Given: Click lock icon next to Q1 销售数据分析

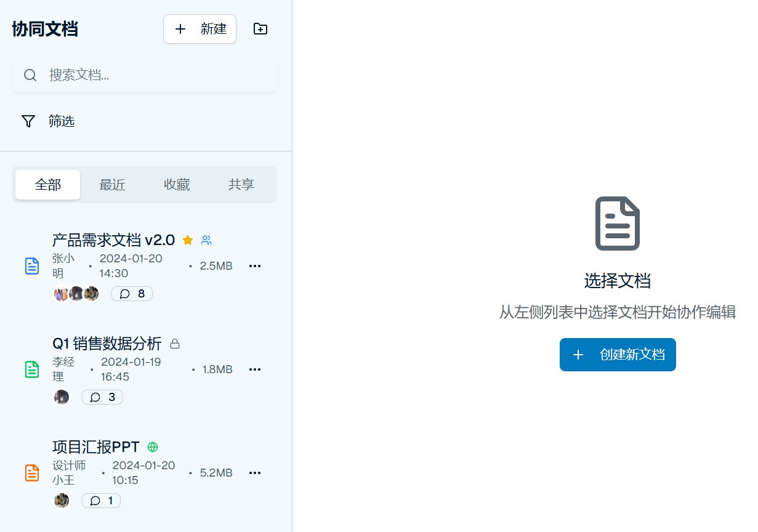Looking at the screenshot, I should tap(175, 344).
